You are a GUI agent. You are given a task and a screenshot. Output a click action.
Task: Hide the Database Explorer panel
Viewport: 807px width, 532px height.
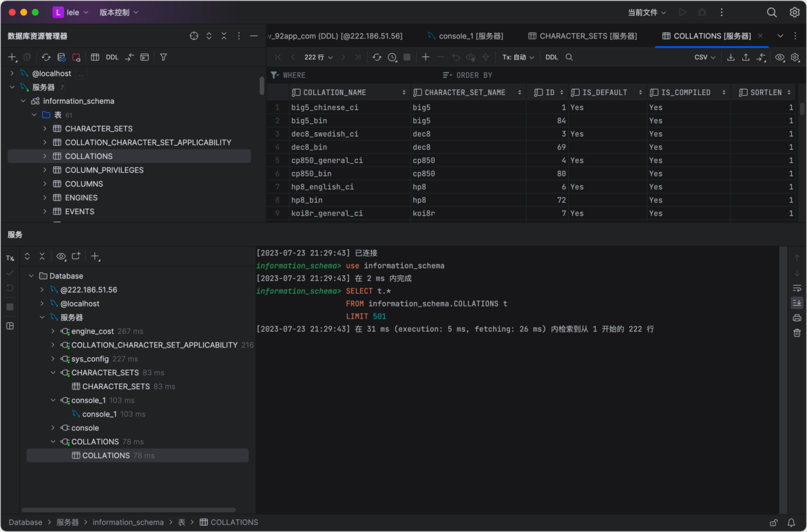click(253, 36)
